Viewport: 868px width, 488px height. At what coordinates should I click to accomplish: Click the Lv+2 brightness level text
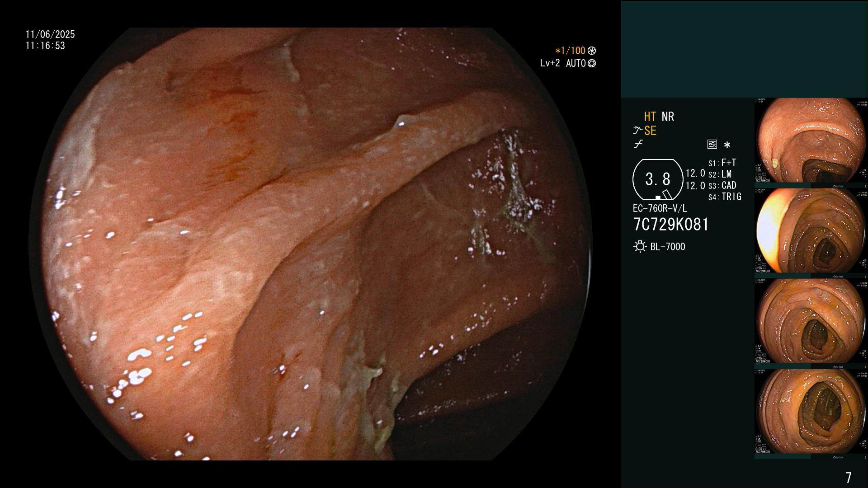coord(550,63)
